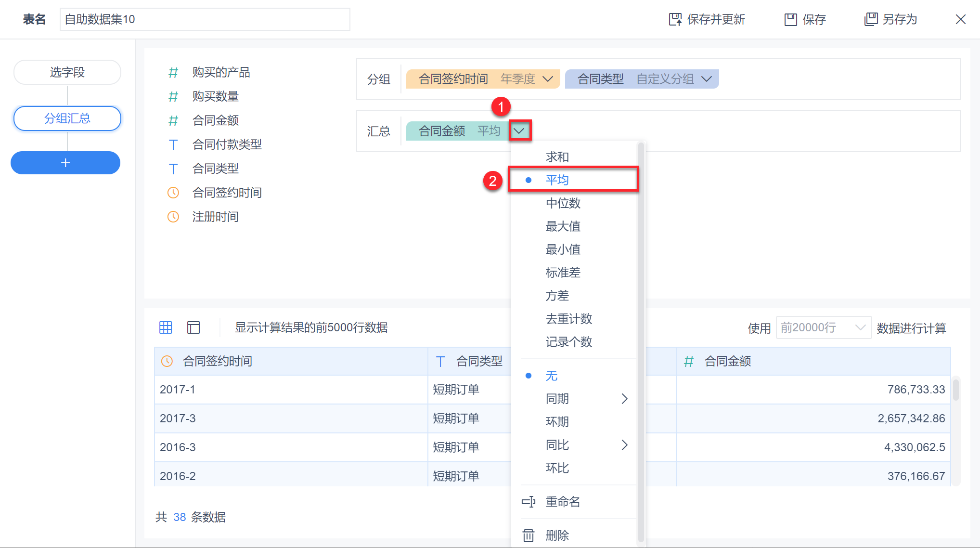This screenshot has height=548, width=980.
Task: Click the 选字段 step button
Action: (67, 72)
